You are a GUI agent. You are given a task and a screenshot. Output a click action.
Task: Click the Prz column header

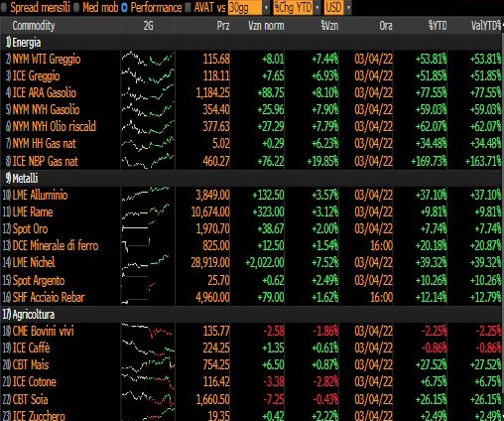point(223,26)
